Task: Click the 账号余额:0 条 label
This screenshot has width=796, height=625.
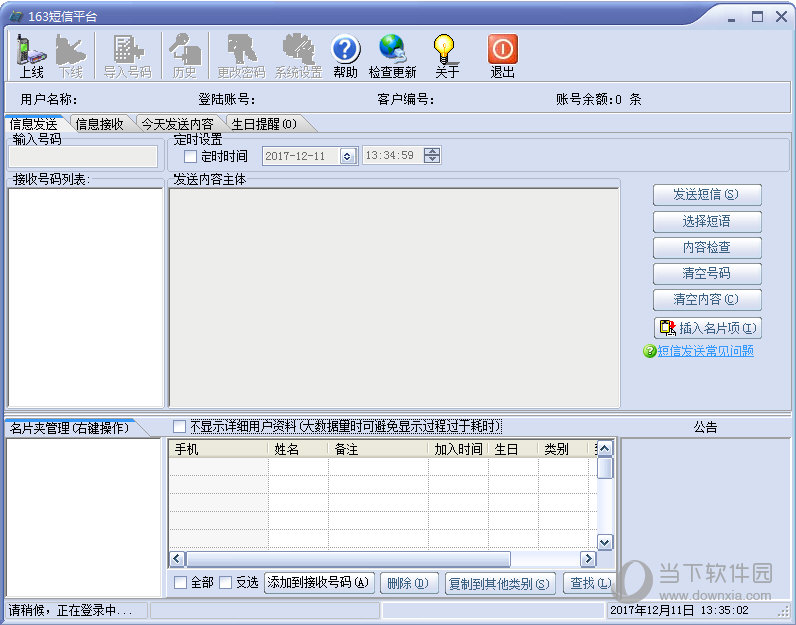Action: pos(599,99)
